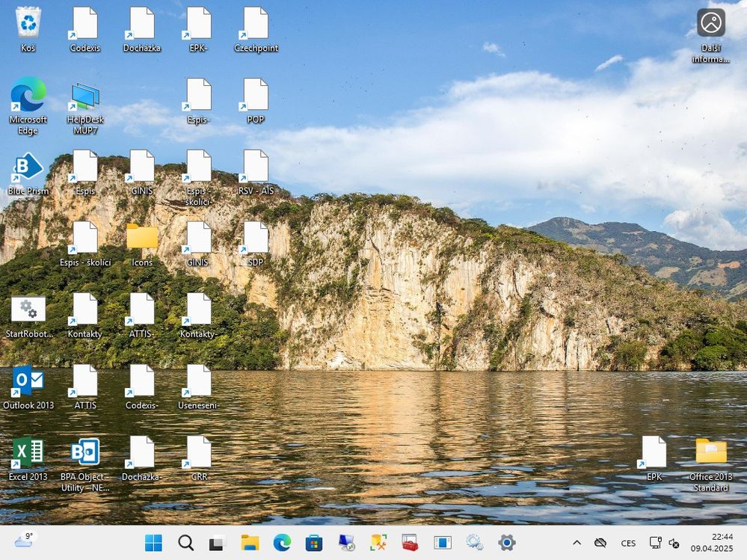
Task: Click the BPA Object Utility icon
Action: 84,452
